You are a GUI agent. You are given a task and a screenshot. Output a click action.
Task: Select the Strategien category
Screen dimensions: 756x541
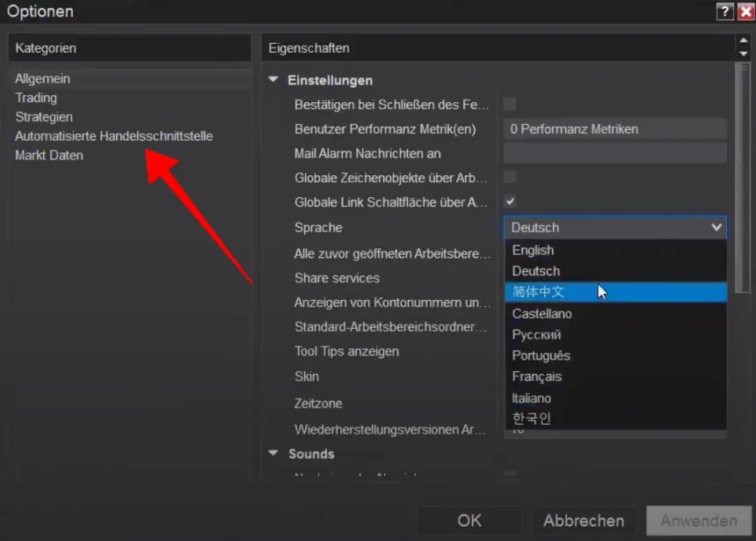click(x=44, y=117)
